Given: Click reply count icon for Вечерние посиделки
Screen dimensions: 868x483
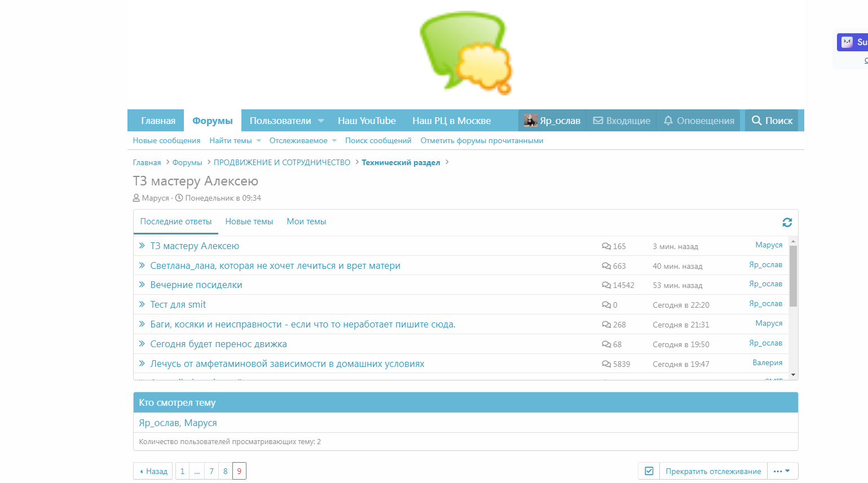Looking at the screenshot, I should (x=606, y=285).
